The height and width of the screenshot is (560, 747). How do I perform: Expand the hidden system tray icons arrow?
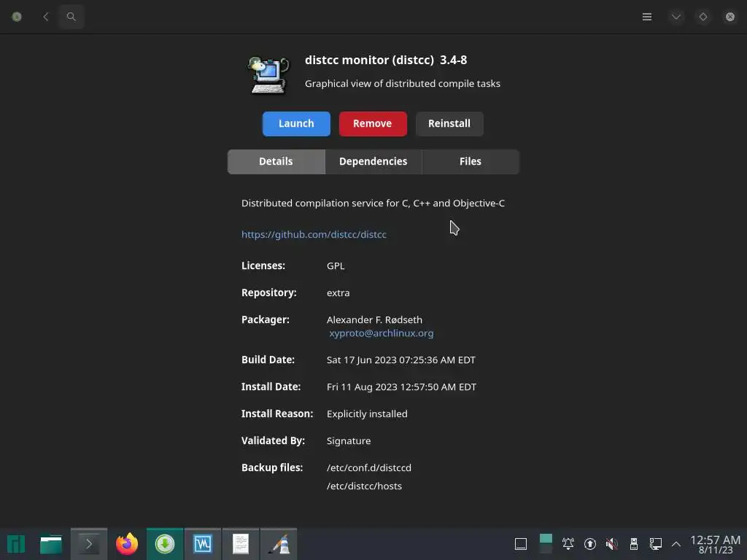(x=676, y=544)
